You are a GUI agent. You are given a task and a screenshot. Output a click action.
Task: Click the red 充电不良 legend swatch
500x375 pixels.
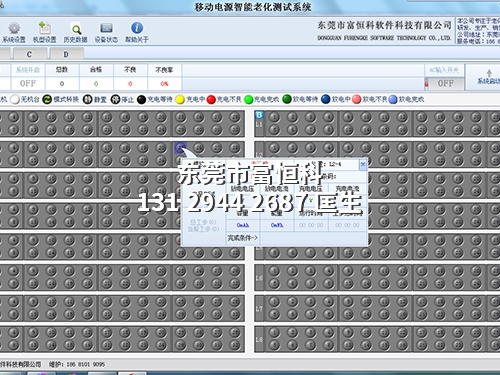pyautogui.click(x=211, y=99)
